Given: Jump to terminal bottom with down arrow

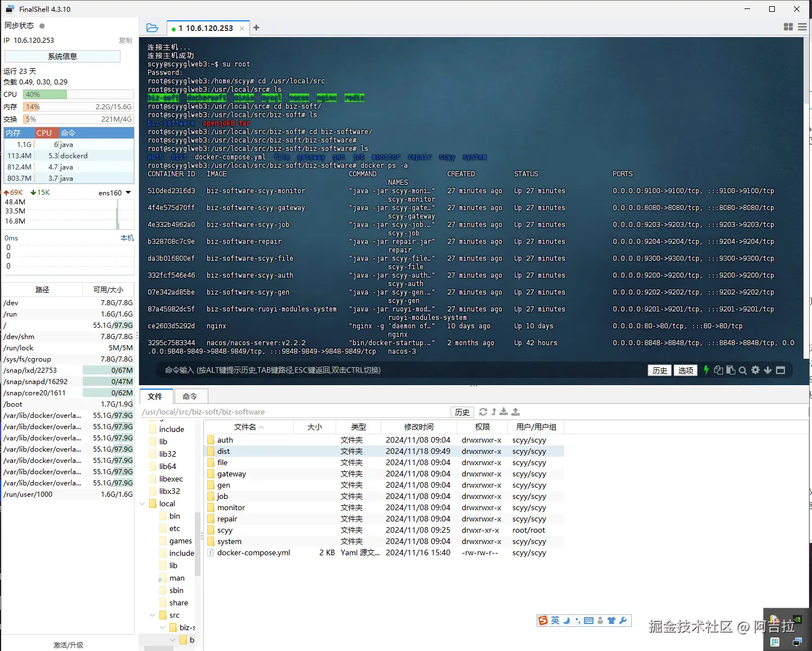Looking at the screenshot, I should [x=768, y=370].
